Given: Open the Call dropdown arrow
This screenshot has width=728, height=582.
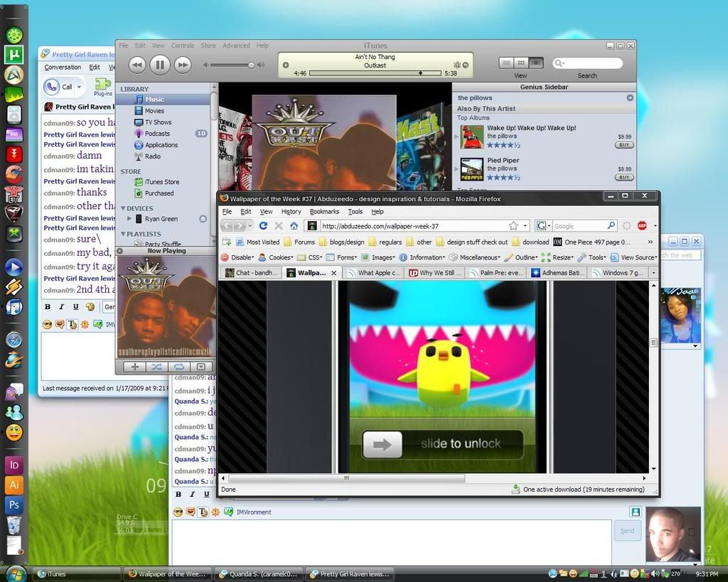Looking at the screenshot, I should [79, 87].
